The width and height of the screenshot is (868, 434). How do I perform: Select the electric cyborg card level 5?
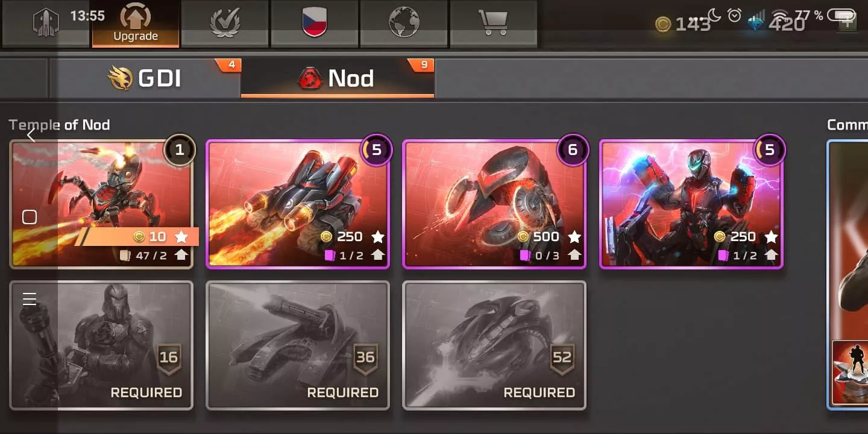691,204
